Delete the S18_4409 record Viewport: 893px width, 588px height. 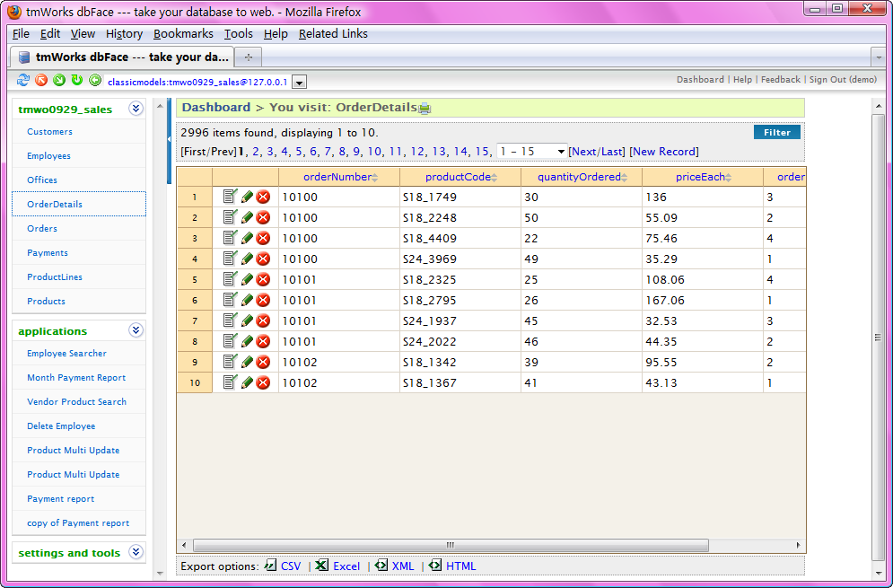tap(263, 238)
